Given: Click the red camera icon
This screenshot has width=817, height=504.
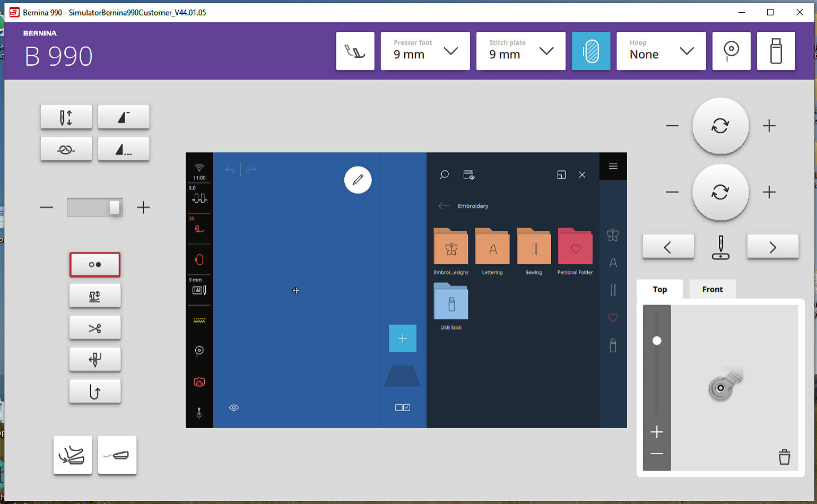Looking at the screenshot, I should (x=199, y=382).
